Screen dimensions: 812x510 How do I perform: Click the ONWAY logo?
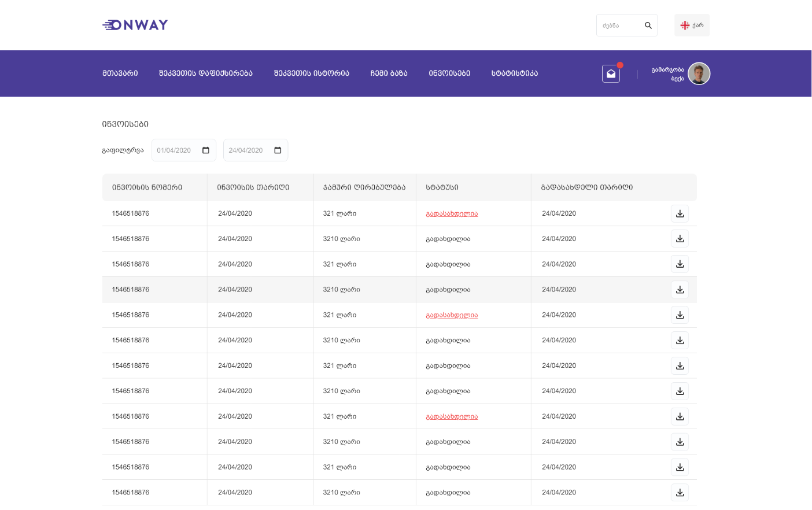(x=135, y=25)
